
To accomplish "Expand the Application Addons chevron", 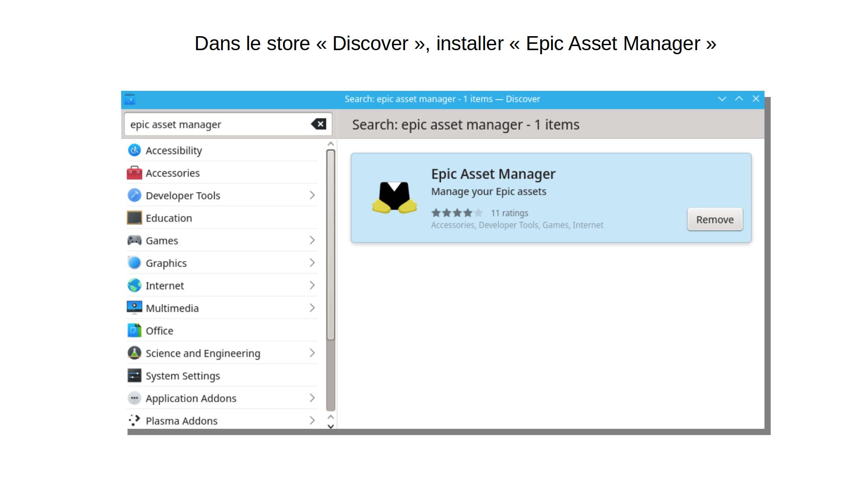I will point(312,398).
